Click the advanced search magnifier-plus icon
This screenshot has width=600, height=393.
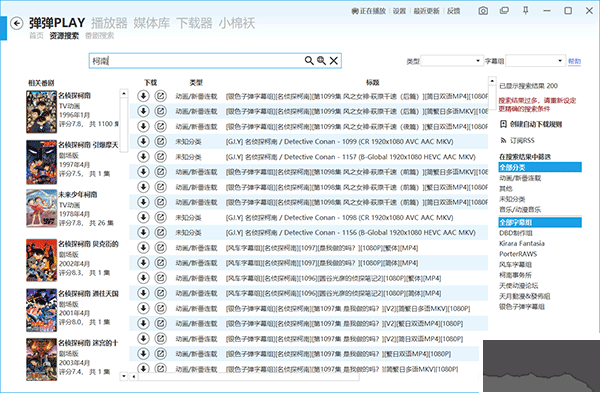[x=321, y=60]
